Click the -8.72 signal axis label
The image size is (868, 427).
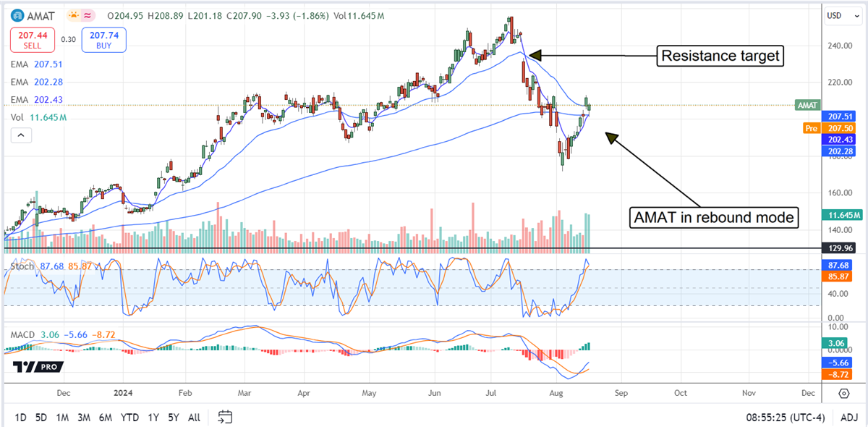tap(837, 375)
